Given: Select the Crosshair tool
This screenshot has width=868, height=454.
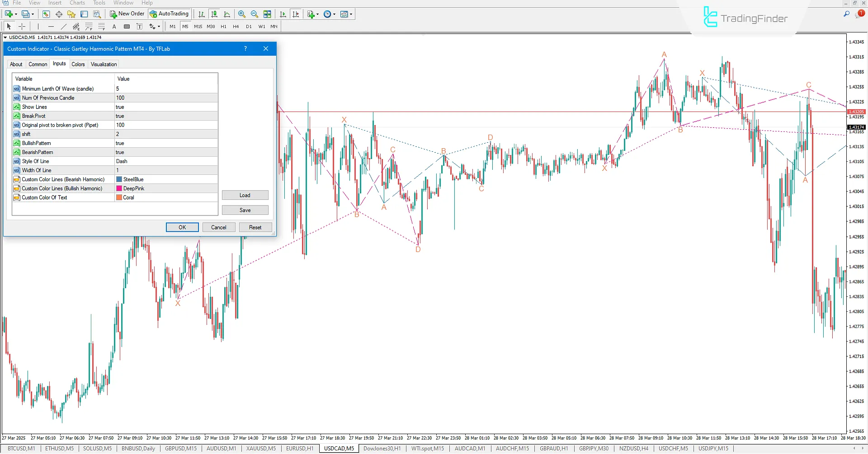Looking at the screenshot, I should point(22,26).
